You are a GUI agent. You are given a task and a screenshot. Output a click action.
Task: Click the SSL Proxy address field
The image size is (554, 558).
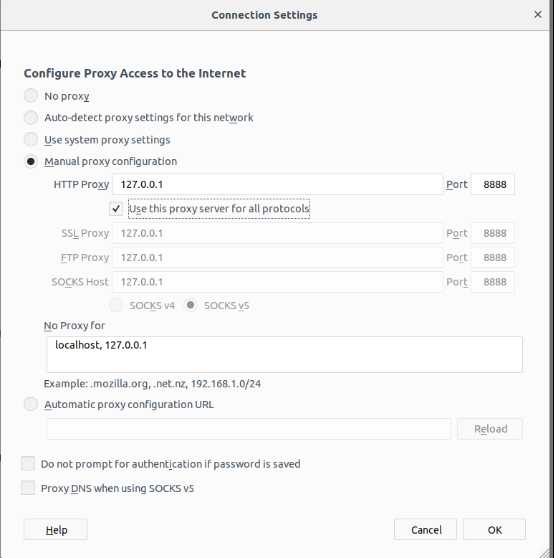tap(278, 233)
